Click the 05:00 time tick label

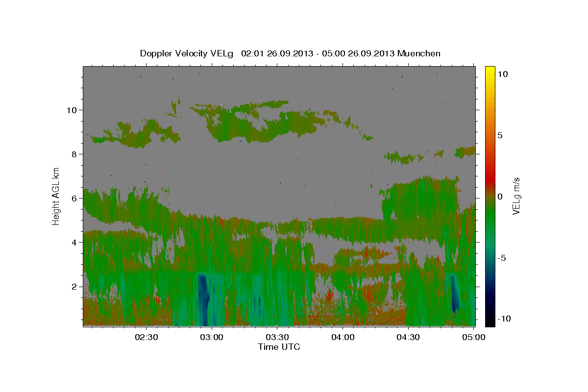[474, 338]
